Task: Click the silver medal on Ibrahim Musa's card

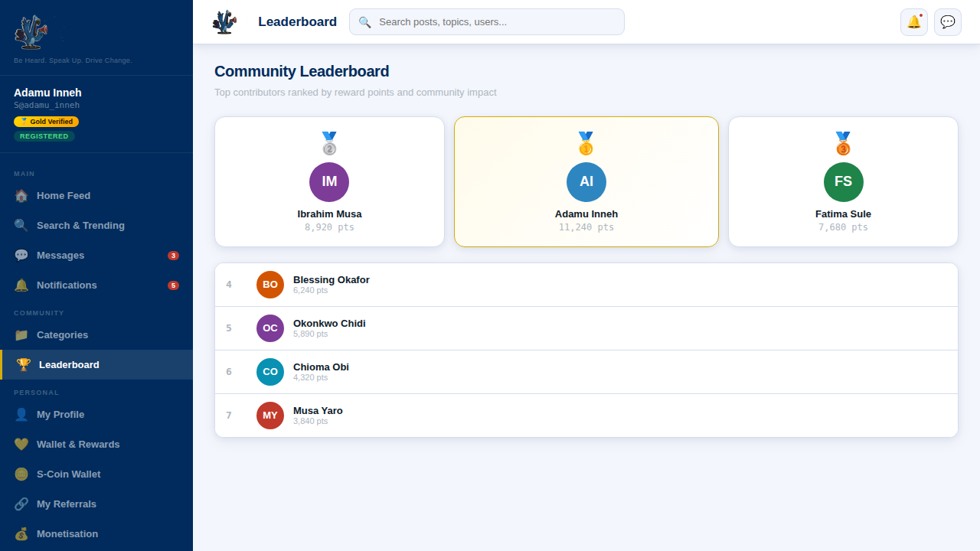Action: coord(329,143)
